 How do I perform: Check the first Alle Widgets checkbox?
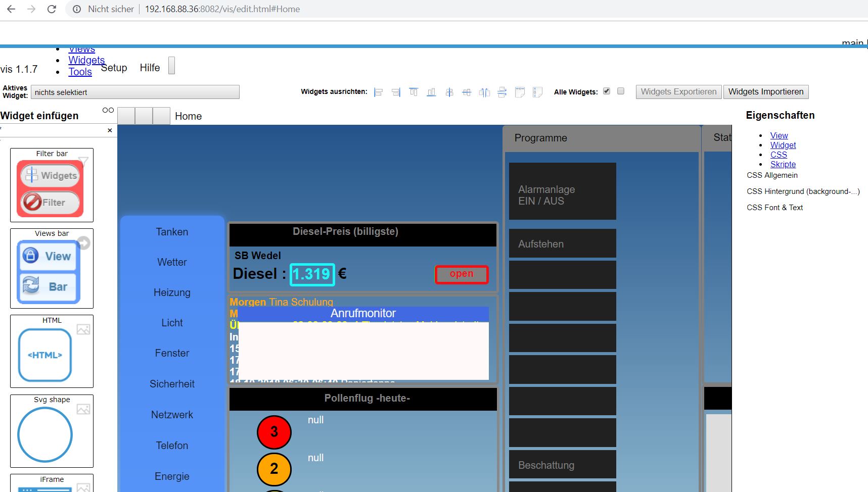pyautogui.click(x=607, y=91)
